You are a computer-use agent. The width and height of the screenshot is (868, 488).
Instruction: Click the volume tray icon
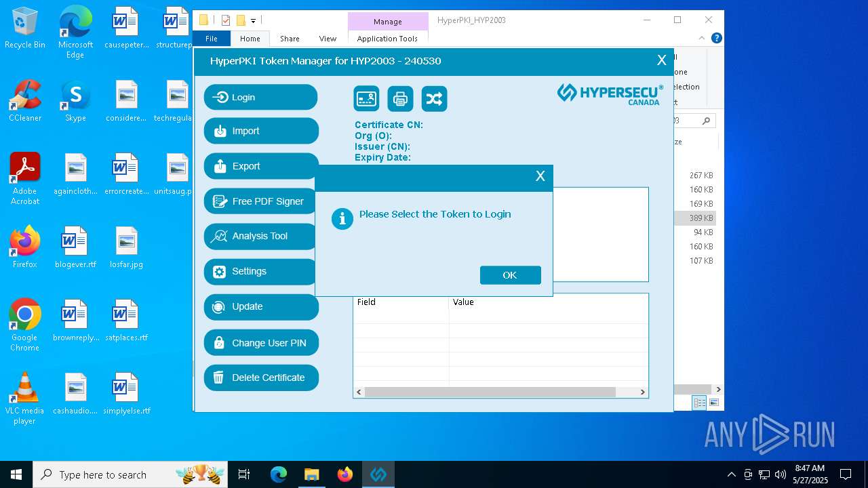point(781,474)
